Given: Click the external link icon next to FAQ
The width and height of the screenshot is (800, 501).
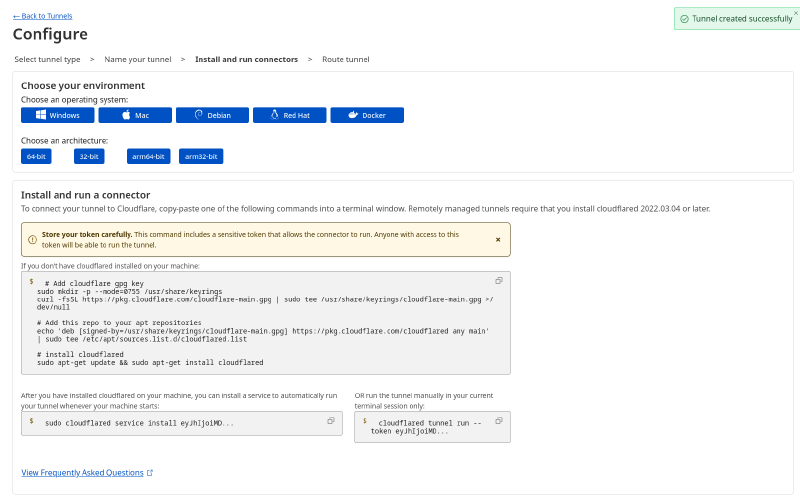Looking at the screenshot, I should (x=150, y=473).
